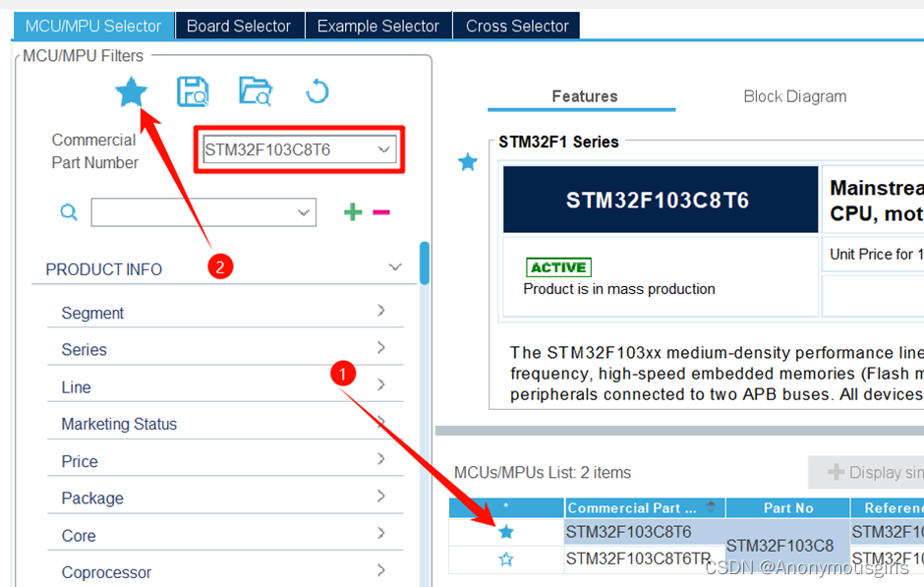Viewport: 924px width, 587px height.
Task: Switch to the Board Selector tab
Action: point(239,26)
